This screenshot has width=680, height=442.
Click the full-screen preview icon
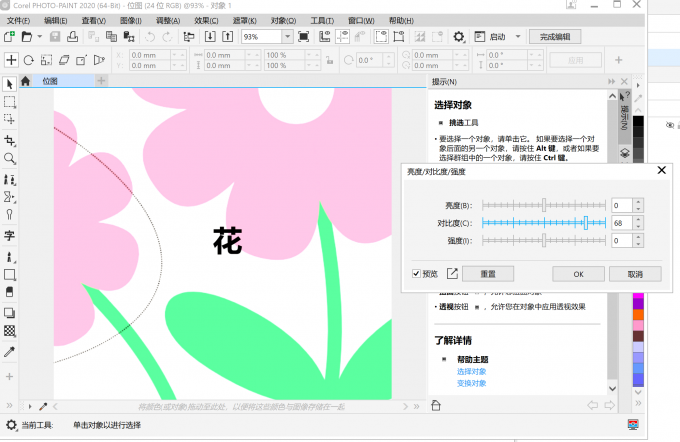tap(304, 37)
